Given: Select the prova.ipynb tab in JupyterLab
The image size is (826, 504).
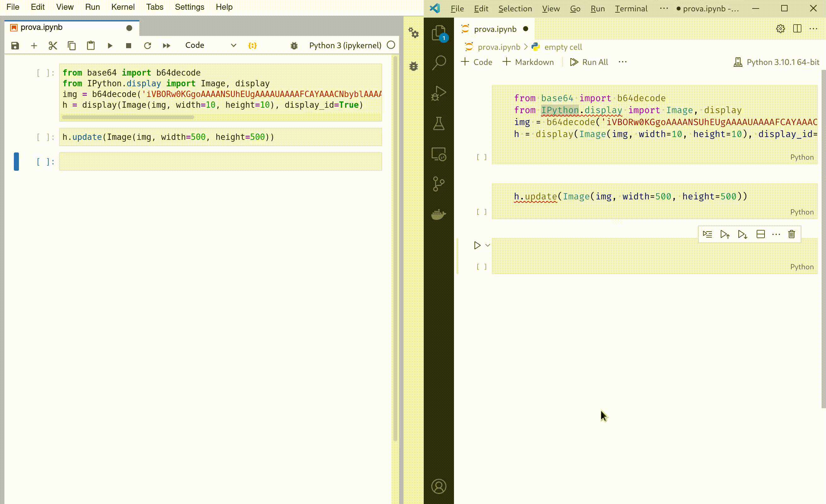Looking at the screenshot, I should point(72,27).
